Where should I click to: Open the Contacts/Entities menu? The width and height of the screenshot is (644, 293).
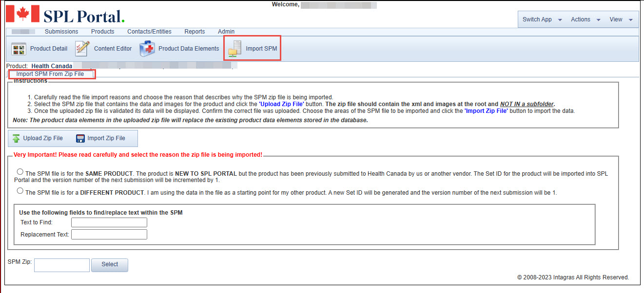pyautogui.click(x=149, y=32)
